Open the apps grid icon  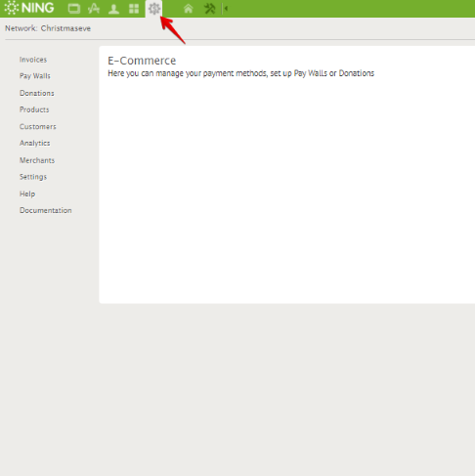pyautogui.click(x=134, y=9)
